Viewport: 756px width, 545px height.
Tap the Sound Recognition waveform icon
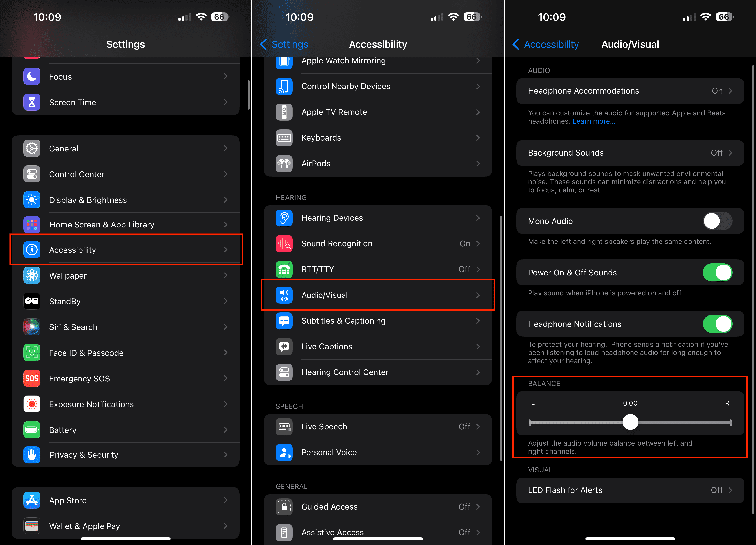coord(284,243)
